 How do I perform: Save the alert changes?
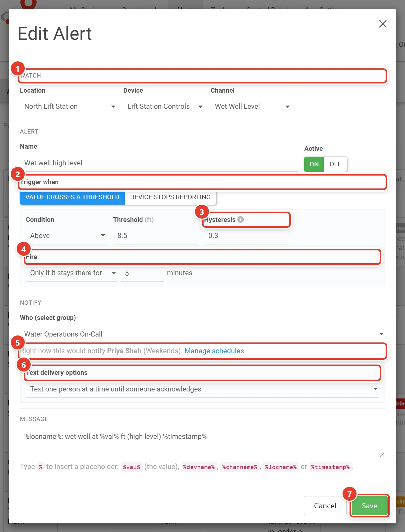369,506
